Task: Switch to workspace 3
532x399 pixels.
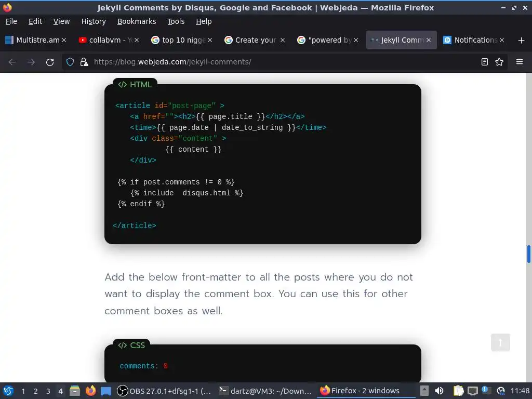Action: click(48, 391)
